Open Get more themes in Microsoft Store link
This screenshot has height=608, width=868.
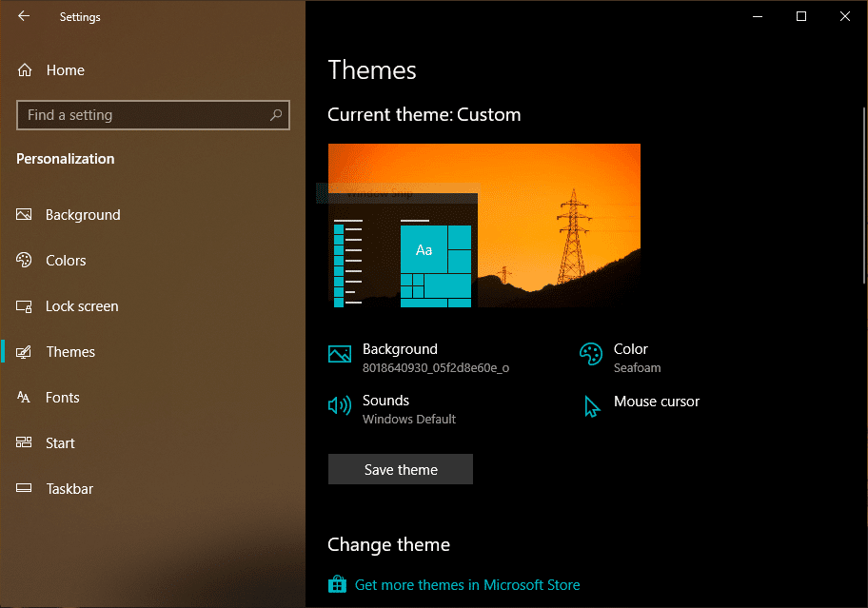(466, 585)
